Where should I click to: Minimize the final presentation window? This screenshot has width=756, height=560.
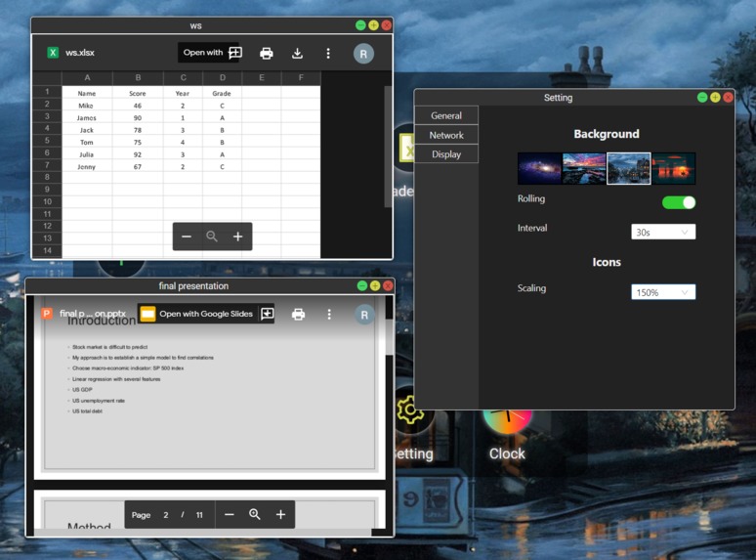pos(362,286)
